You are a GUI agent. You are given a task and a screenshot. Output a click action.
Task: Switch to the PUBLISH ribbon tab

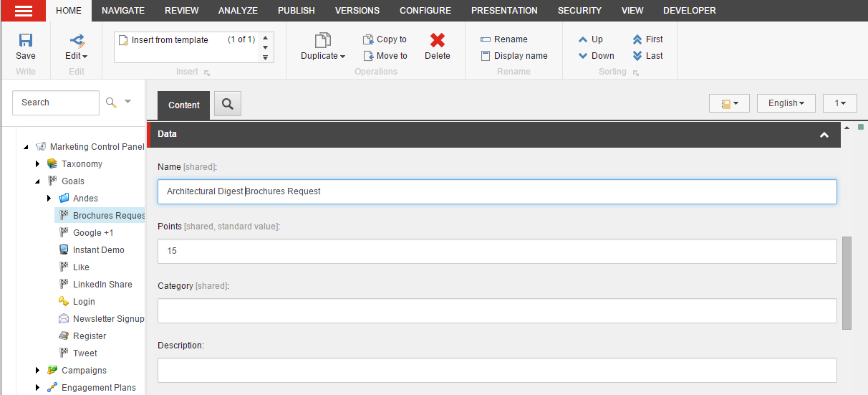coord(296,11)
